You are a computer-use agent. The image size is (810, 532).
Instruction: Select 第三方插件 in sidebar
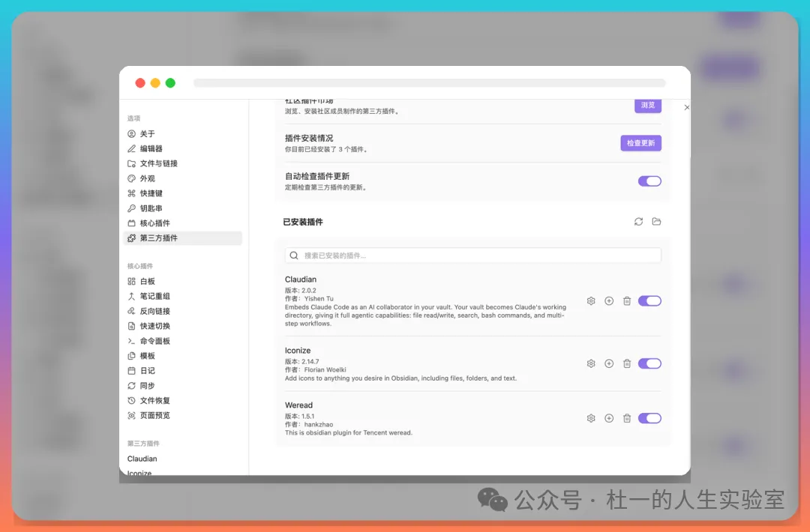(184, 238)
